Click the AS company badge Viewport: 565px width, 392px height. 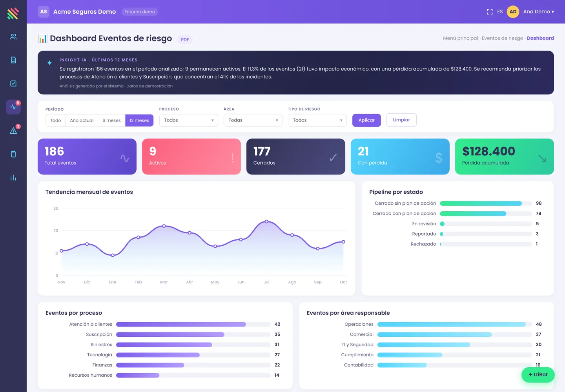pyautogui.click(x=44, y=12)
